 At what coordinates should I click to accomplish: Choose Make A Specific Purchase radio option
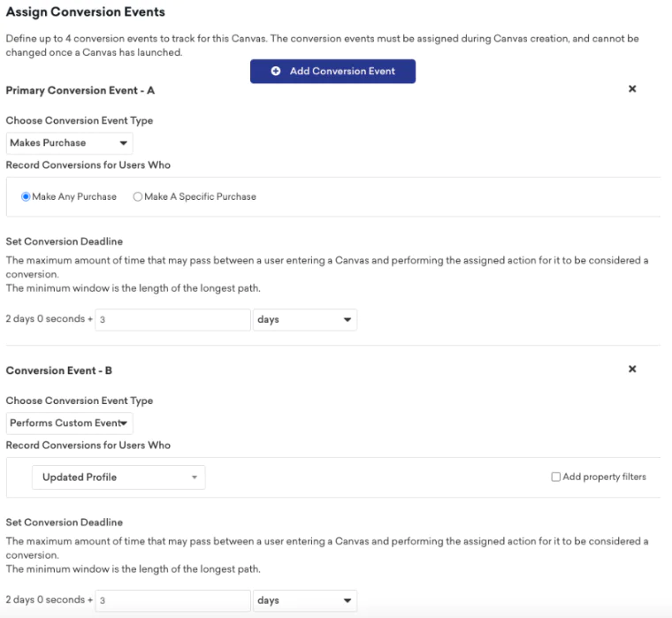click(x=138, y=196)
